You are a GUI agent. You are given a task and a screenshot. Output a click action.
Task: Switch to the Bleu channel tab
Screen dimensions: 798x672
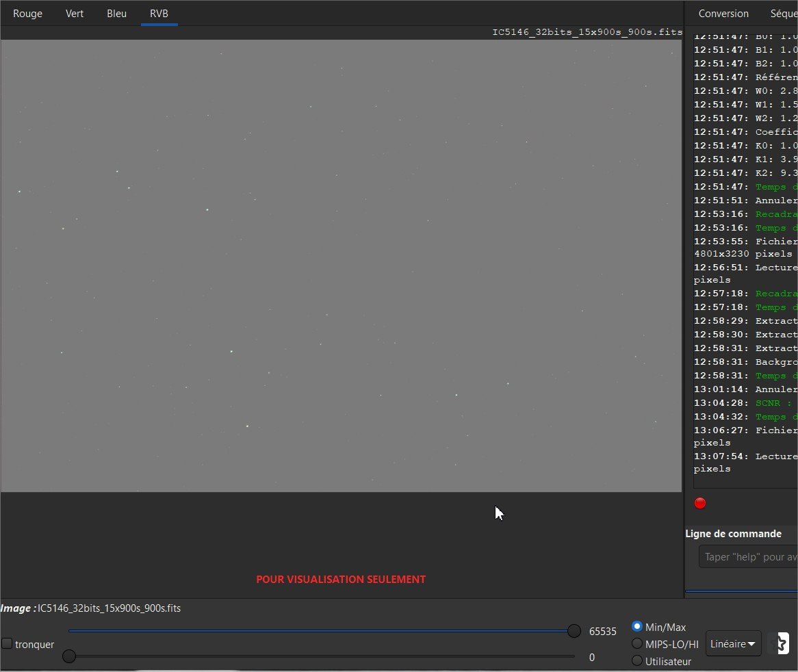click(116, 14)
